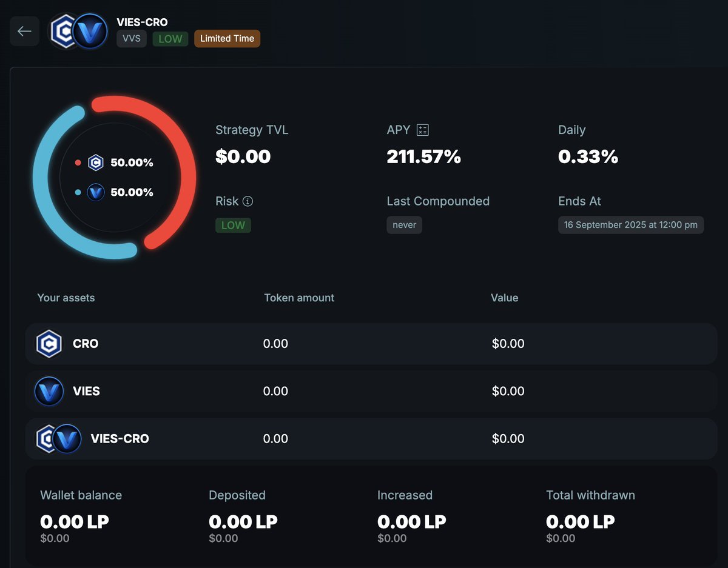Screen dimensions: 728x568
Task: Click the 50.00% value beside the VIES icon
Action: pyautogui.click(x=132, y=192)
